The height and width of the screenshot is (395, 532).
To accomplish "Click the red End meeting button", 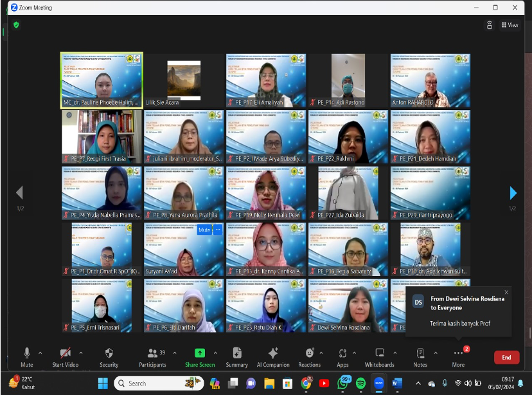I will 506,357.
